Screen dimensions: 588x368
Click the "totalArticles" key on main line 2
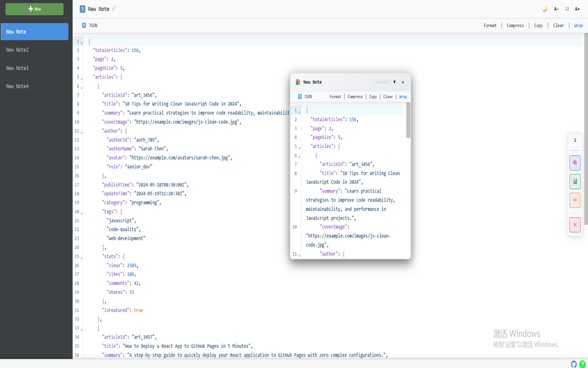(110, 50)
